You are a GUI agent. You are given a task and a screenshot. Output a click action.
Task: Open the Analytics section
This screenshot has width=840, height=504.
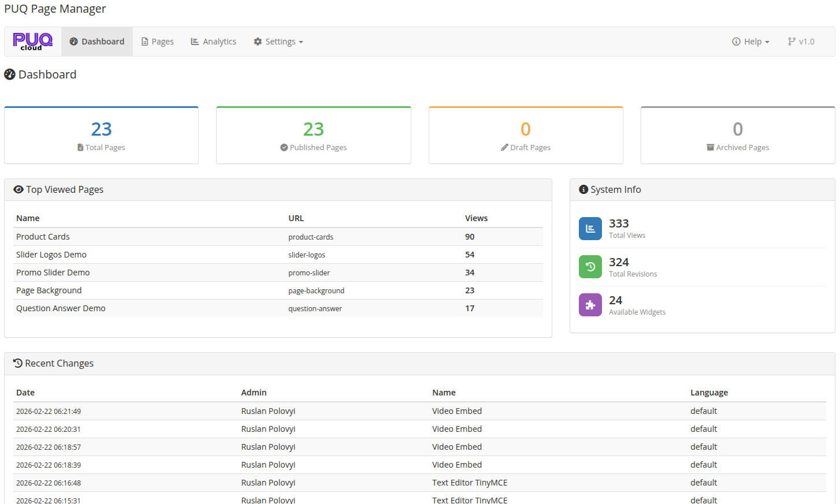[x=213, y=41]
